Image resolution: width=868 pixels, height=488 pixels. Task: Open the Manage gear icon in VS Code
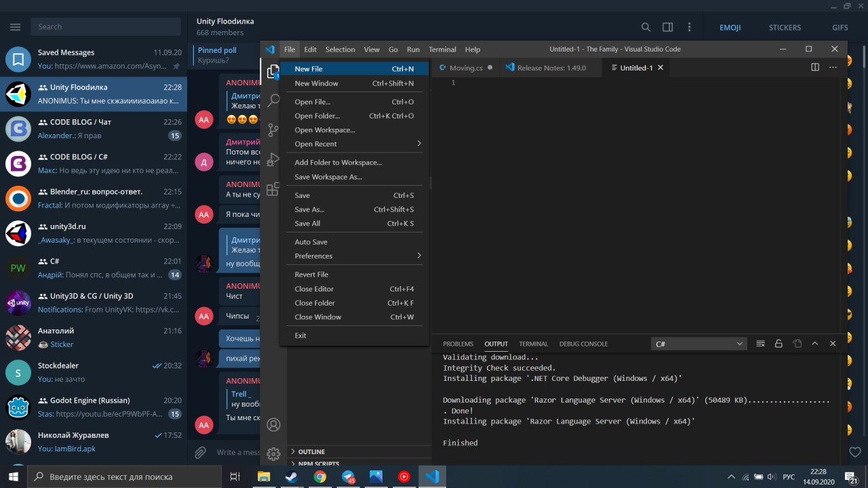[273, 454]
